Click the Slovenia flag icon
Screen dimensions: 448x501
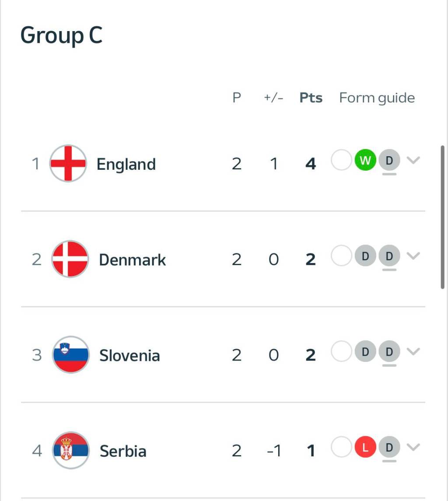click(x=70, y=354)
